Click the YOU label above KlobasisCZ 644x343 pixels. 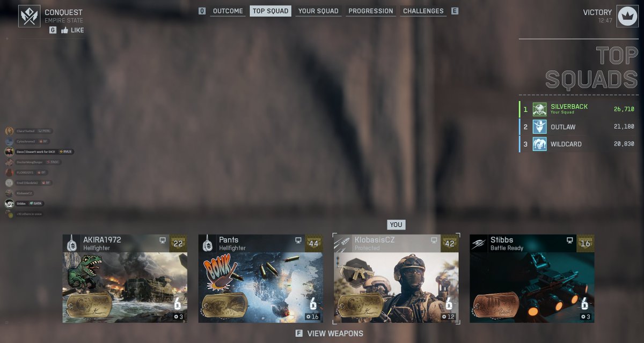(x=396, y=225)
